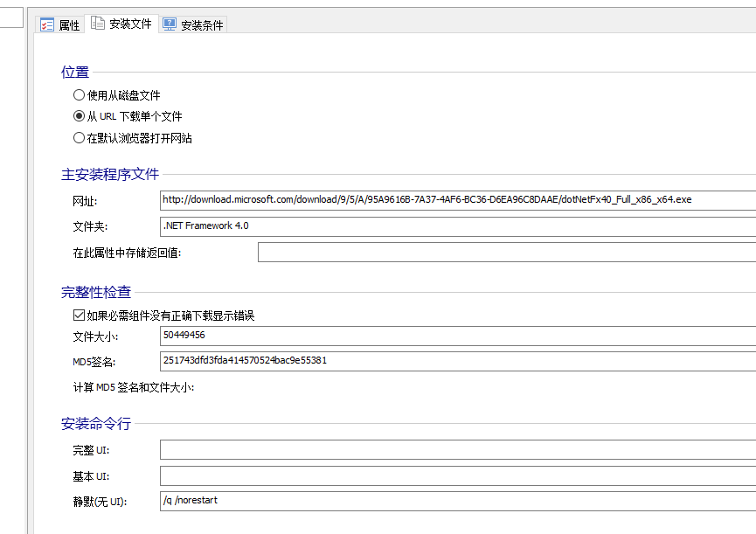This screenshot has width=756, height=534.
Task: Click the 文件大小 label
Action: pos(95,336)
